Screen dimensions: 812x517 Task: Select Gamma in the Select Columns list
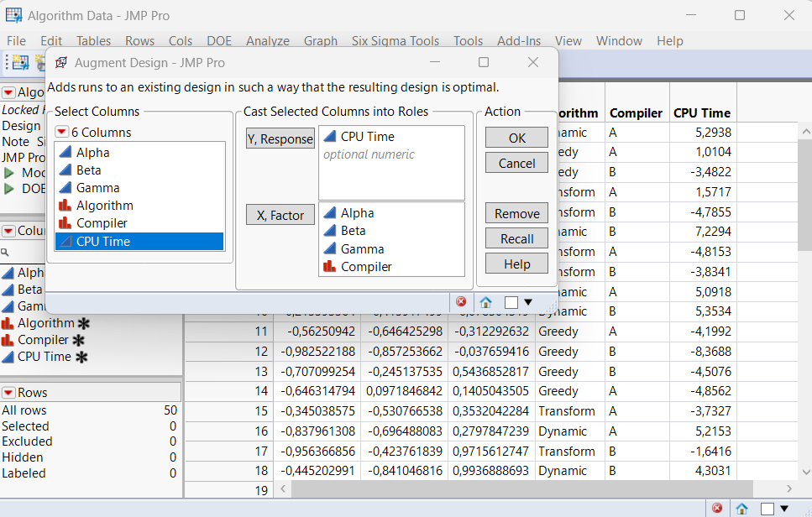[97, 188]
